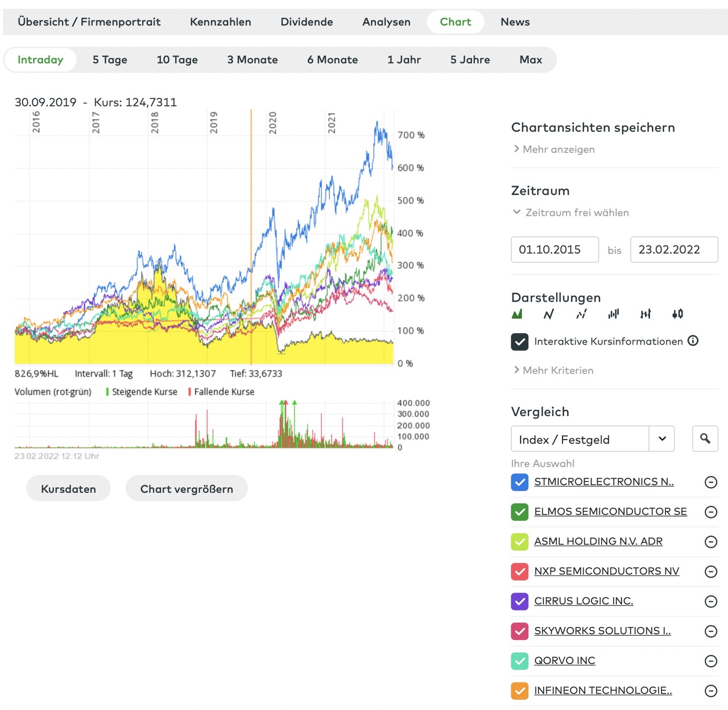The width and height of the screenshot is (728, 710).
Task: Uncheck Interaktive Kursinformationen checkbox
Action: (520, 342)
